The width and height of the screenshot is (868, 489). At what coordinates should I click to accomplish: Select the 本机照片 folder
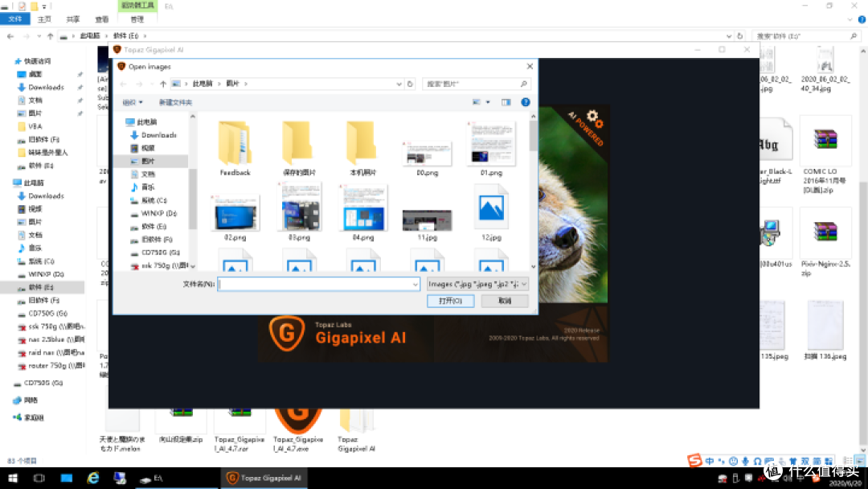[363, 148]
